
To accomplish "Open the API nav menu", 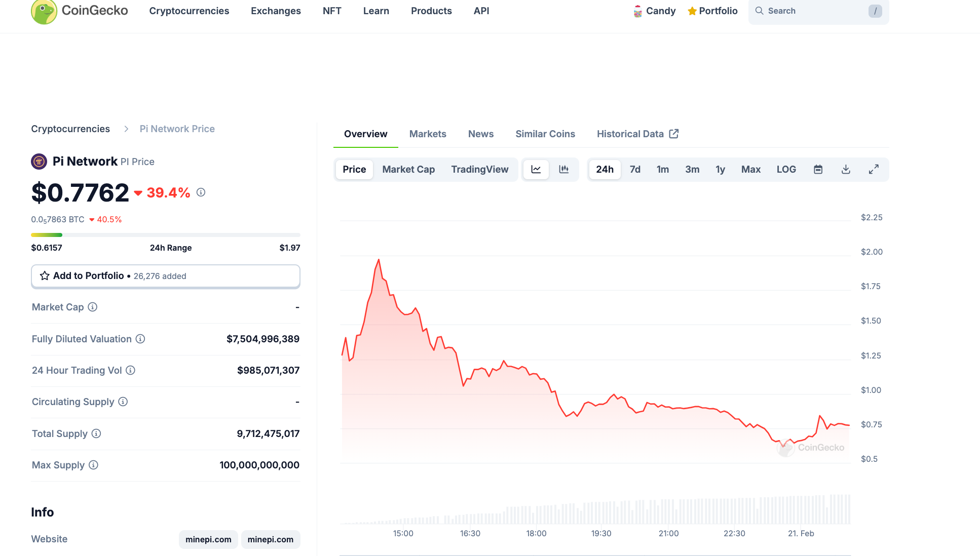I will (481, 11).
